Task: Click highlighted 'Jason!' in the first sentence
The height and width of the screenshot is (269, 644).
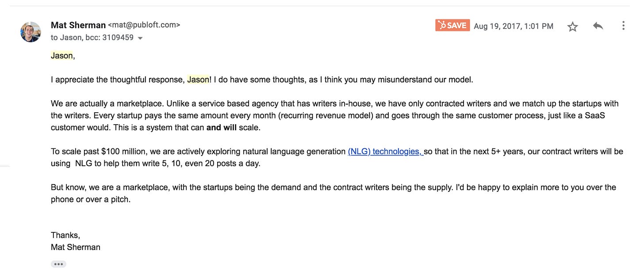Action: coord(199,80)
